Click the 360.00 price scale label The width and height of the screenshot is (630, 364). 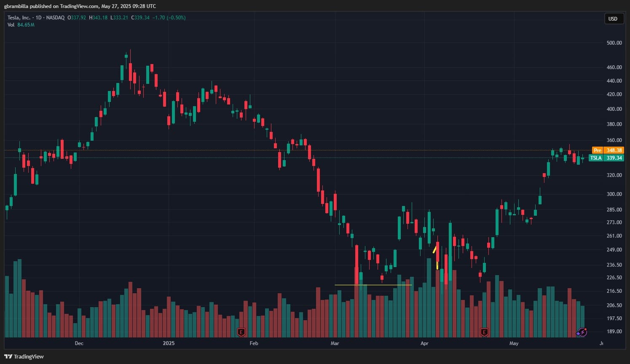(x=614, y=140)
